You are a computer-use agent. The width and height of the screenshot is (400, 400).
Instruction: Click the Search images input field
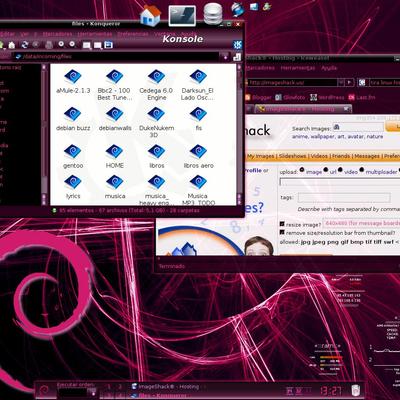coord(358,127)
